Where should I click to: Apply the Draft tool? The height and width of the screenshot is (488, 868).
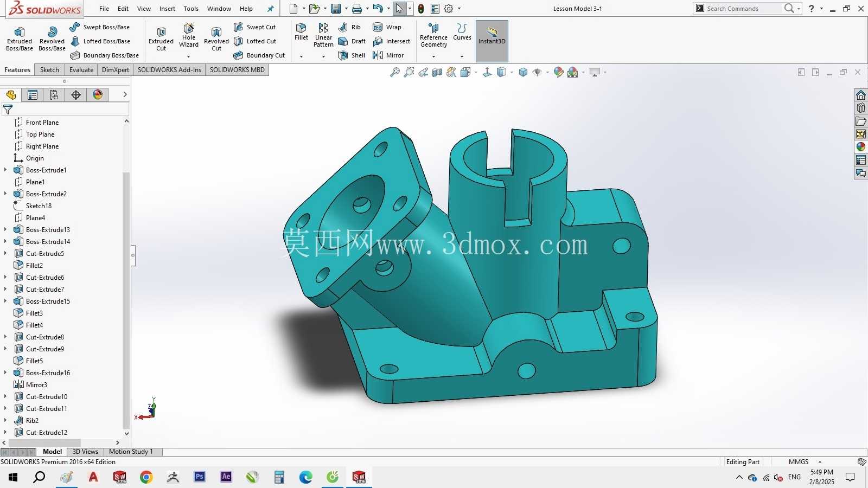tap(352, 41)
